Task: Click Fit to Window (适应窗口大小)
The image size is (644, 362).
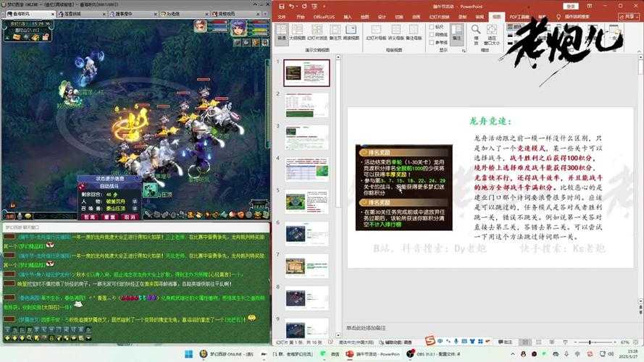Action: [492, 35]
